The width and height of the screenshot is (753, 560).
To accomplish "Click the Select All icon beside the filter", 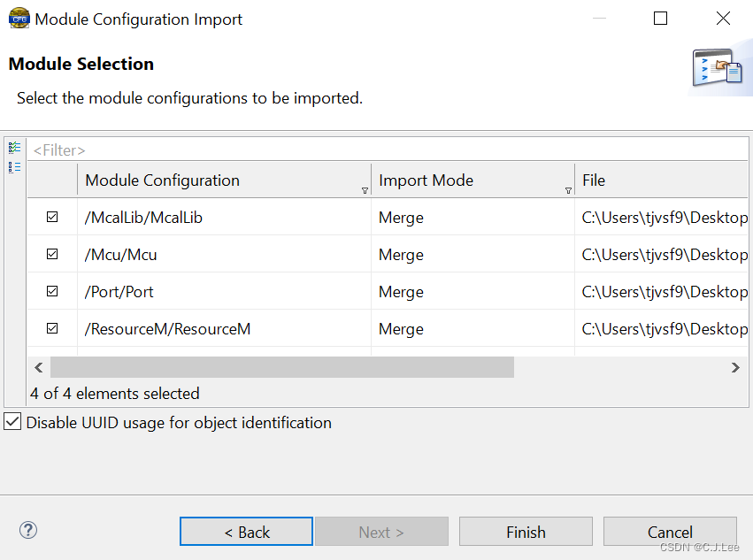I will click(14, 148).
